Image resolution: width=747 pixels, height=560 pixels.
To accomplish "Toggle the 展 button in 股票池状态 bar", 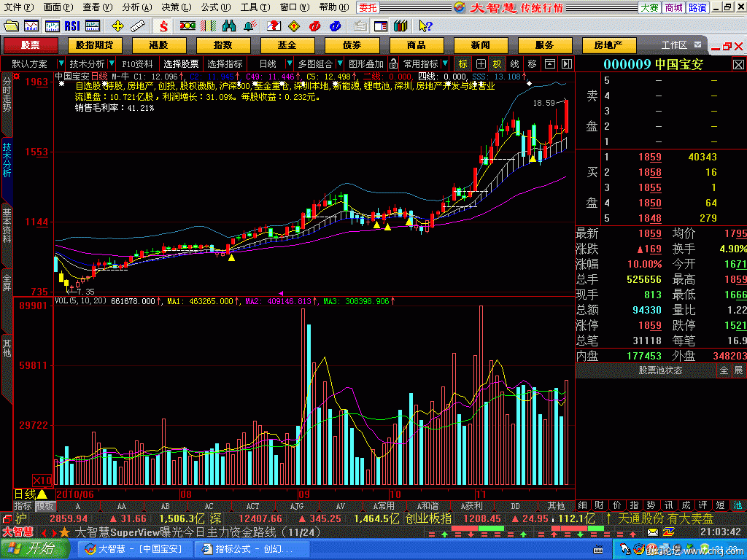I will 738,370.
